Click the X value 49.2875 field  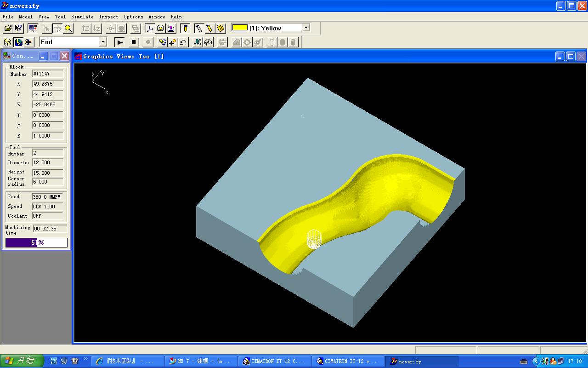click(48, 84)
